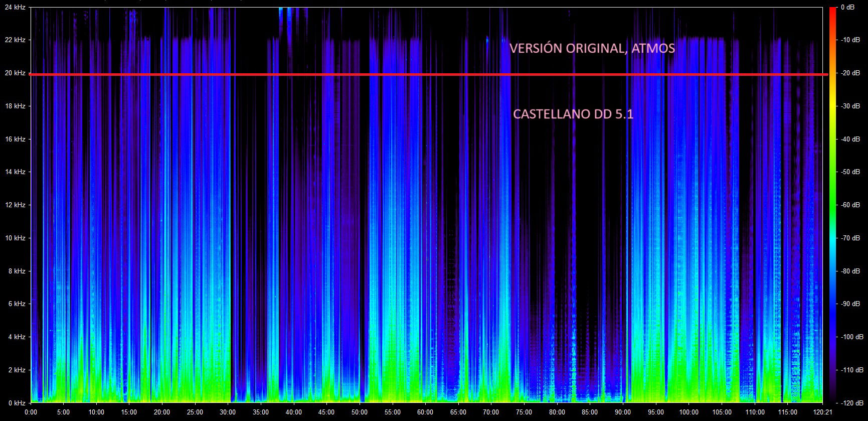
Task: Click the 20:00 time axis label
Action: tap(162, 412)
